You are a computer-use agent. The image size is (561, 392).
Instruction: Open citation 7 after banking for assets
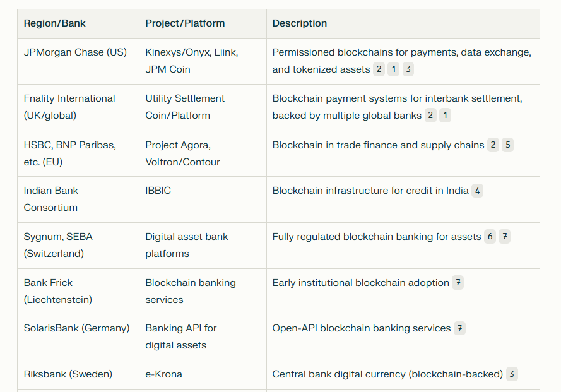[x=504, y=237]
